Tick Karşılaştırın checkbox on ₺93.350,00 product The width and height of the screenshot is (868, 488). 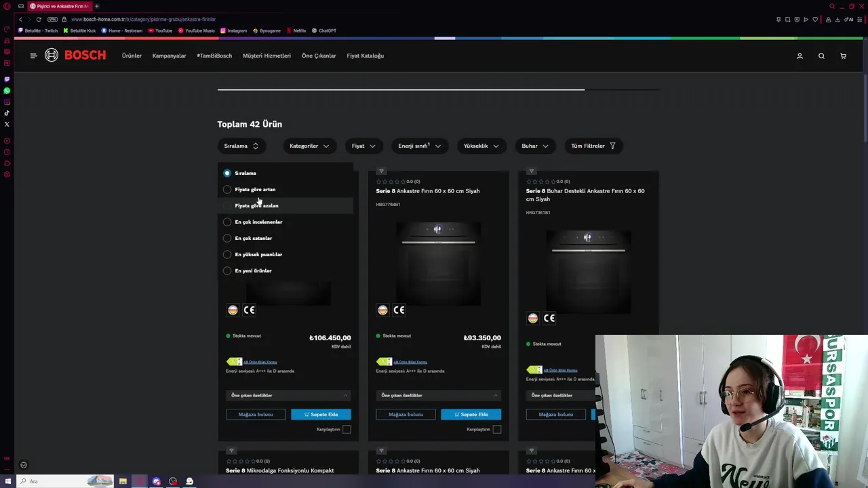pyautogui.click(x=496, y=429)
